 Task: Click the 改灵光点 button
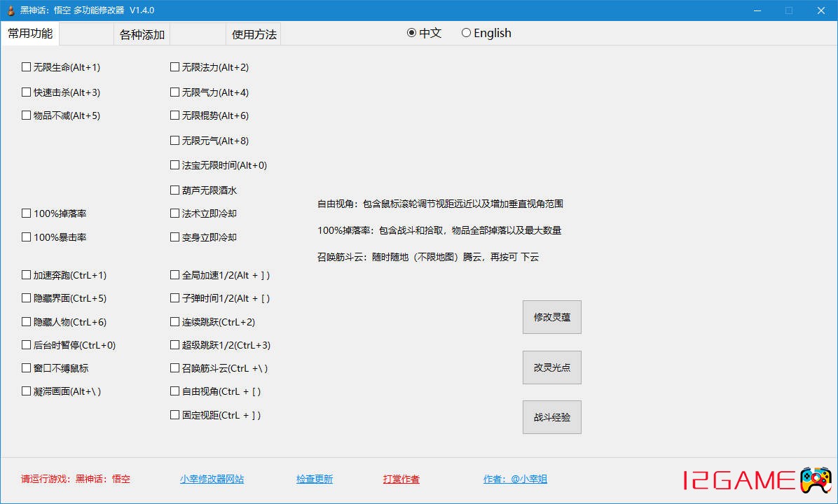pyautogui.click(x=552, y=367)
